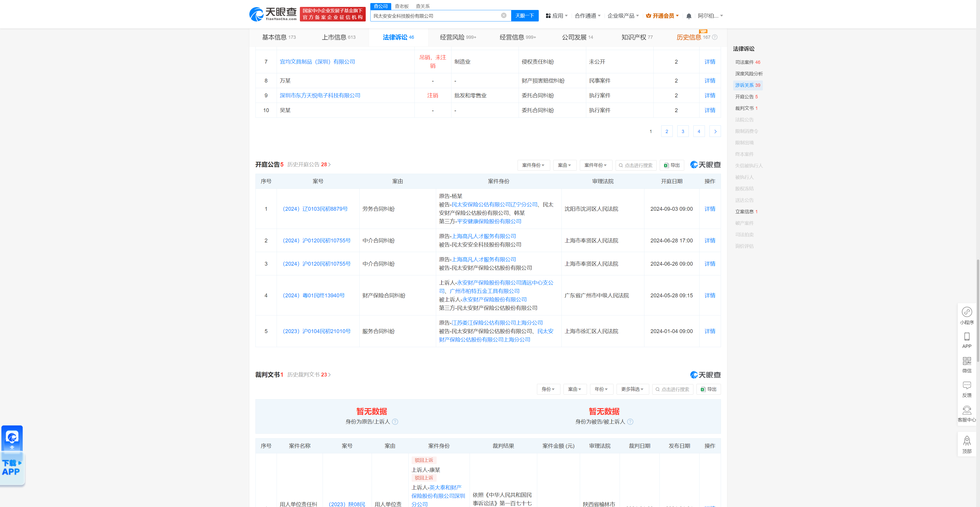Export 开庭公告 list with 导出
980x507 pixels.
671,165
